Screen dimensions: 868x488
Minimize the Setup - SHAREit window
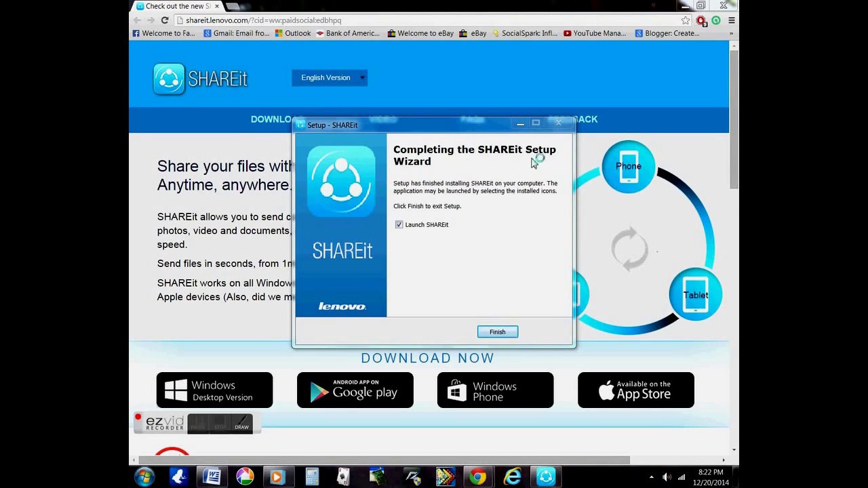(520, 123)
